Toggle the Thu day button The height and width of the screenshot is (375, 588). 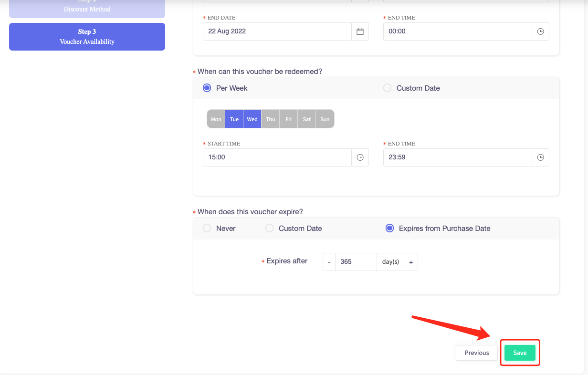271,119
